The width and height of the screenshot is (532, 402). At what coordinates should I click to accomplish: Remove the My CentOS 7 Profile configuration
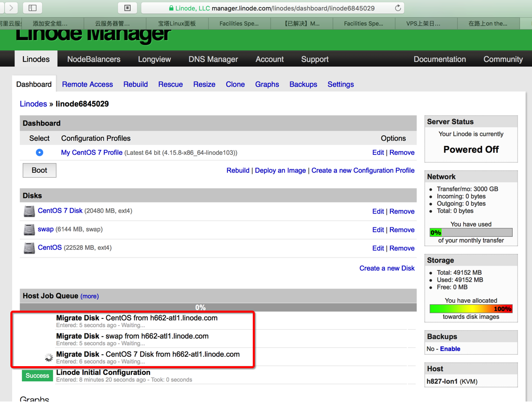(402, 153)
